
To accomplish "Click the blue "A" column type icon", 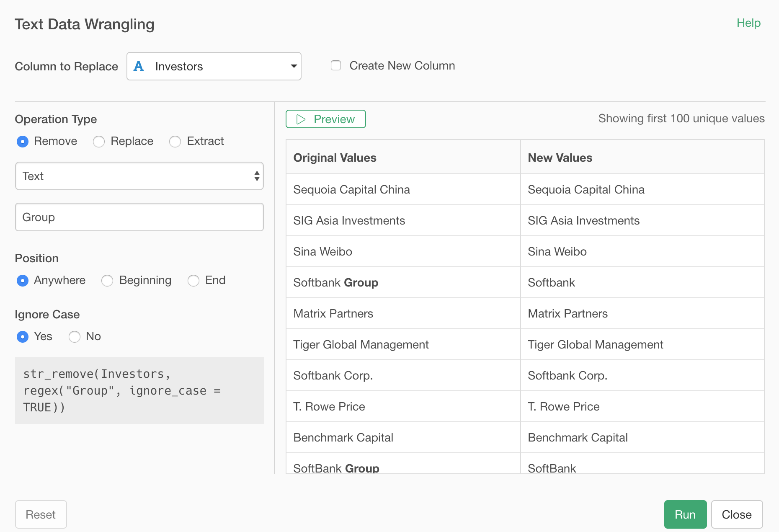I will 139,66.
